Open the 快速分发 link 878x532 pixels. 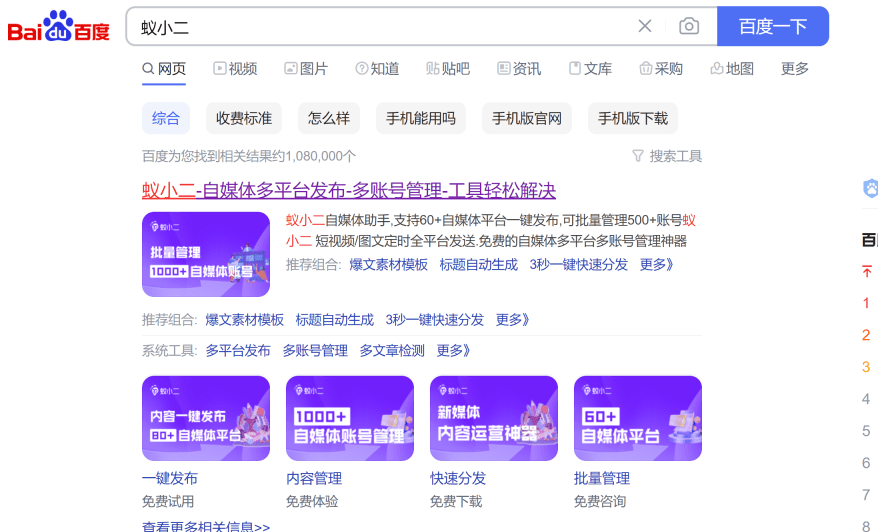[x=458, y=478]
